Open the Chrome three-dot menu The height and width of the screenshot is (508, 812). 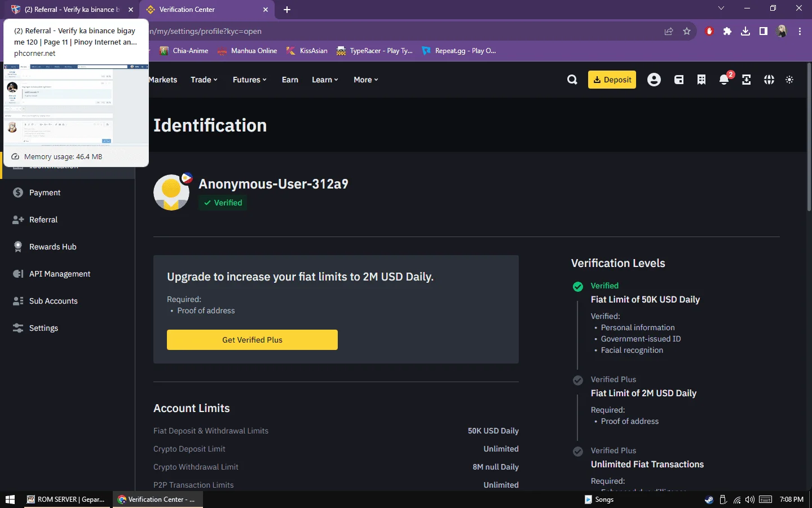pos(800,31)
